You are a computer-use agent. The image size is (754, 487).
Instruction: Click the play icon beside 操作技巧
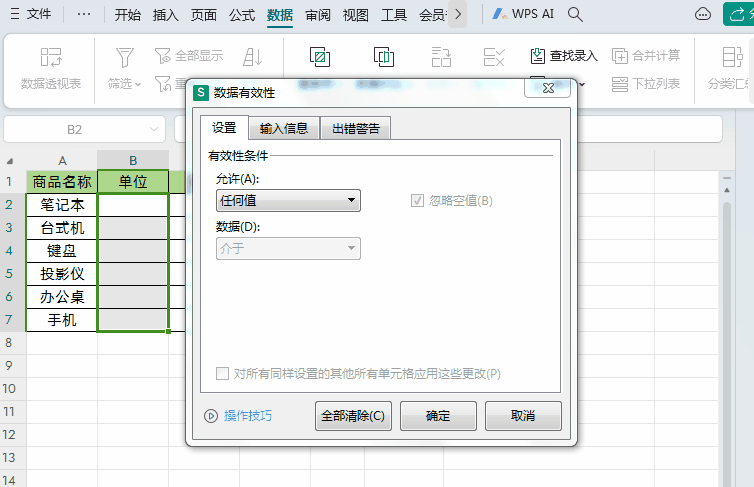click(x=211, y=416)
